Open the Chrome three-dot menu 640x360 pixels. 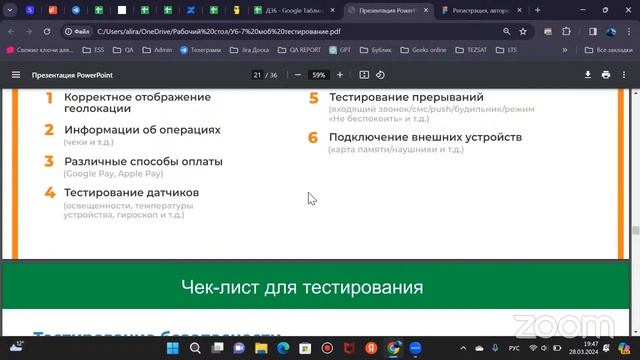629,31
